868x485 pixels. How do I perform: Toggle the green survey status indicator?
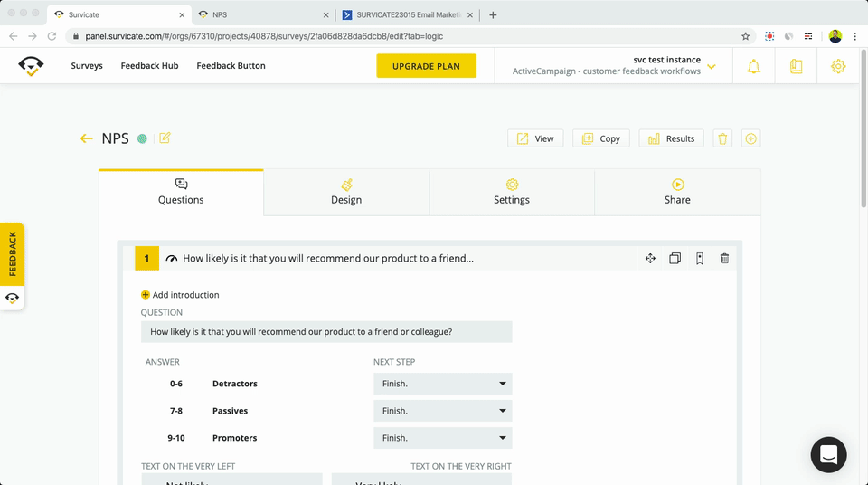tap(142, 138)
